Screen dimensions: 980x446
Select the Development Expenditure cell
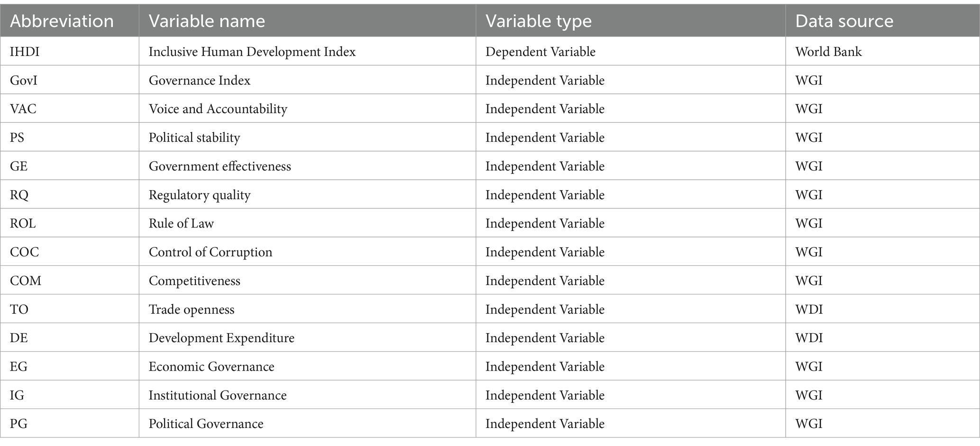pyautogui.click(x=307, y=337)
